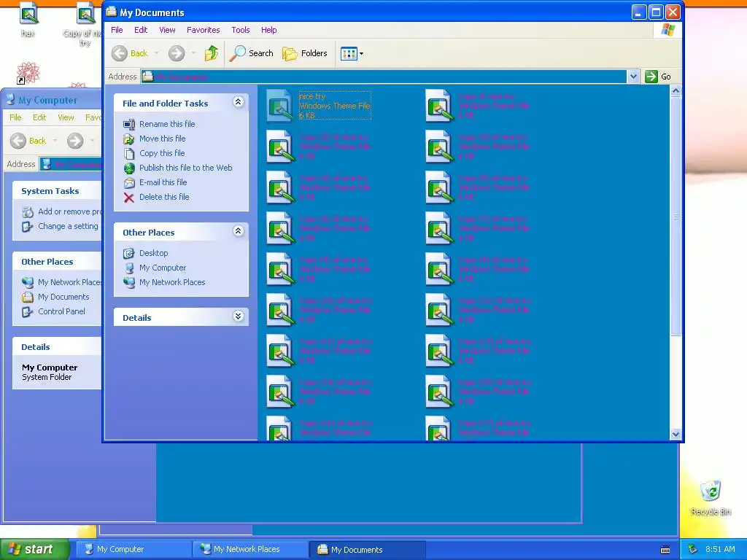Click 'Publish this file to the Web'
747x560 pixels.
[186, 168]
